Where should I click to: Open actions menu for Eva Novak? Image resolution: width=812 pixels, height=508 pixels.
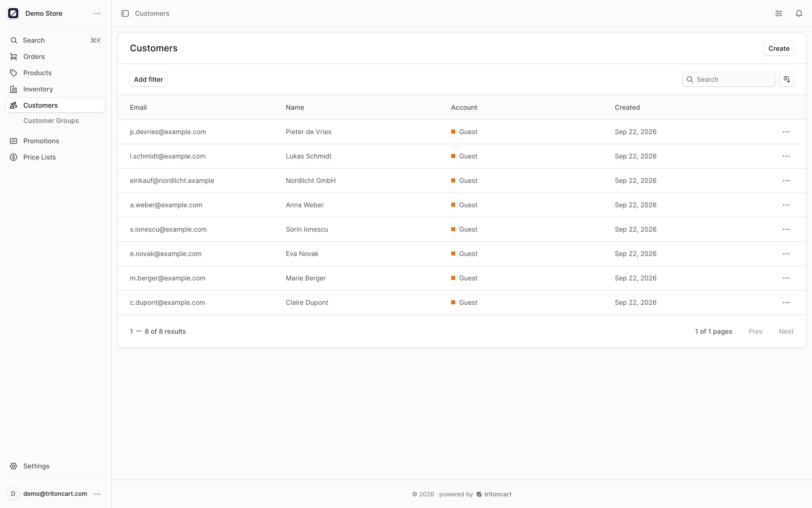tap(786, 254)
